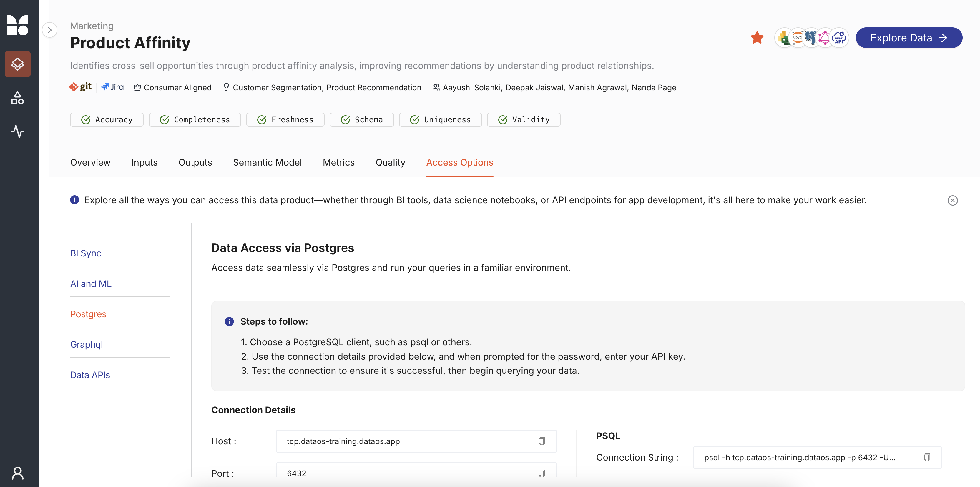This screenshot has width=980, height=487.
Task: Toggle the orange favorite star
Action: (757, 38)
